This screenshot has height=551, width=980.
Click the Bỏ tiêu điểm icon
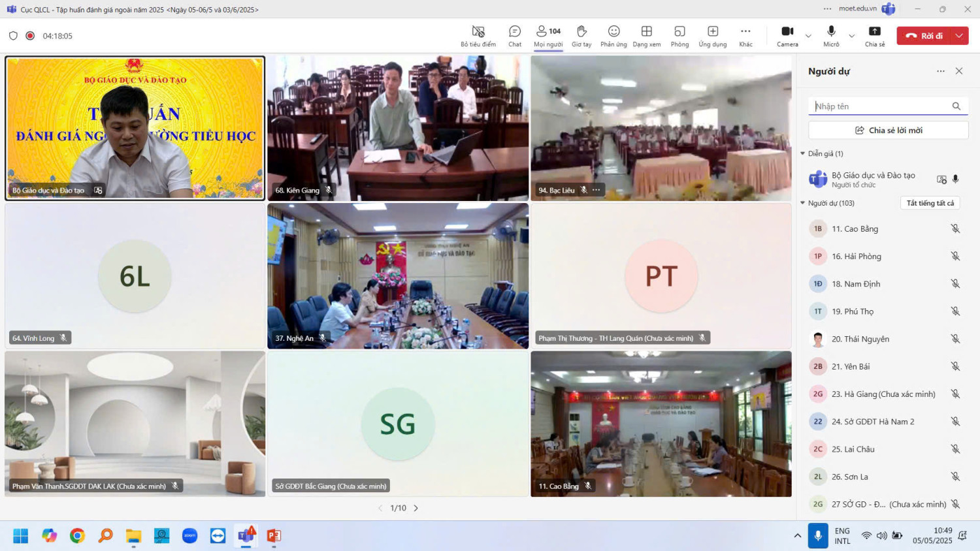click(478, 31)
